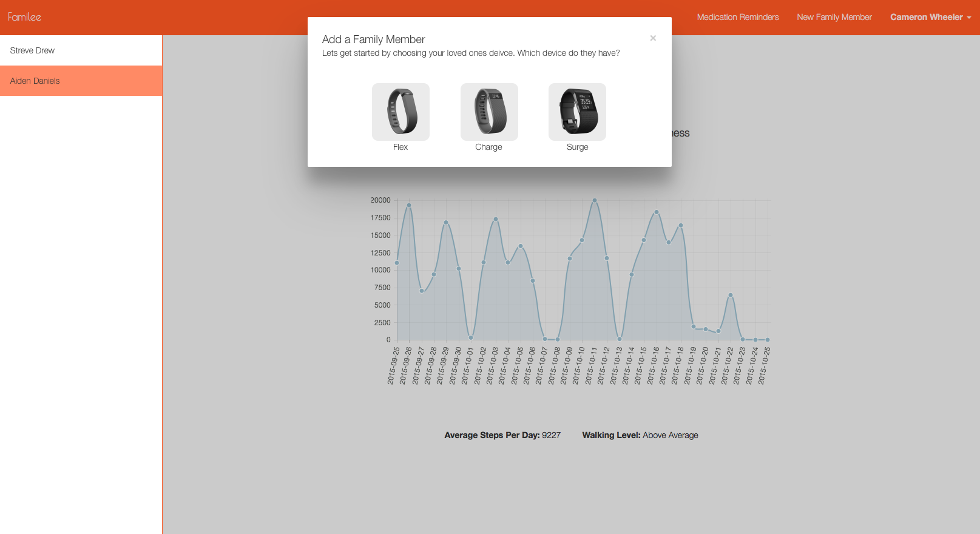Select the Charge device image
Image resolution: width=980 pixels, height=534 pixels.
(489, 112)
